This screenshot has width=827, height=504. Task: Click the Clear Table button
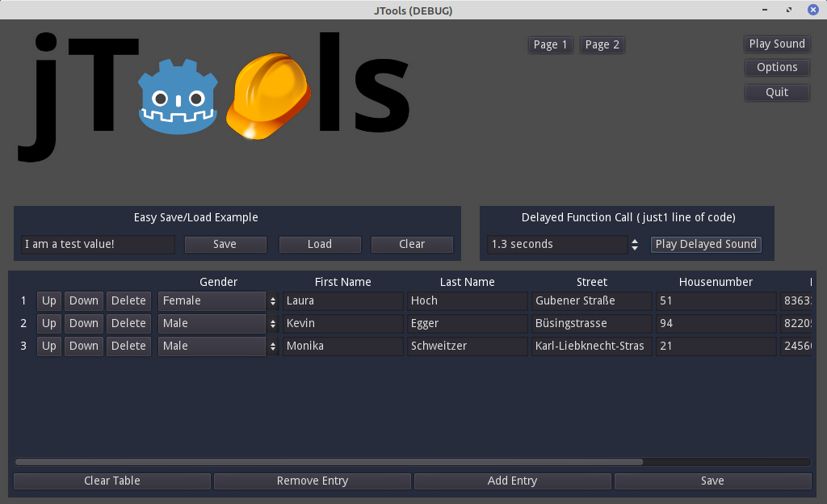112,481
